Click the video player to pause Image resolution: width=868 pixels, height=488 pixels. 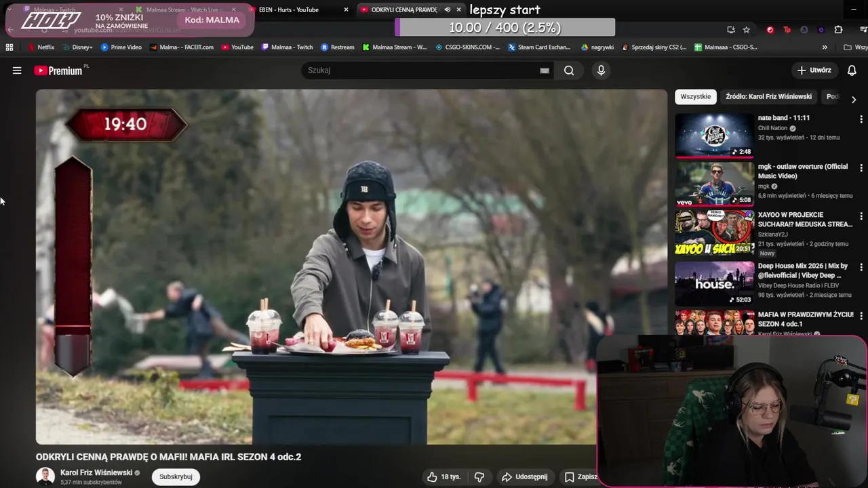[x=351, y=267]
